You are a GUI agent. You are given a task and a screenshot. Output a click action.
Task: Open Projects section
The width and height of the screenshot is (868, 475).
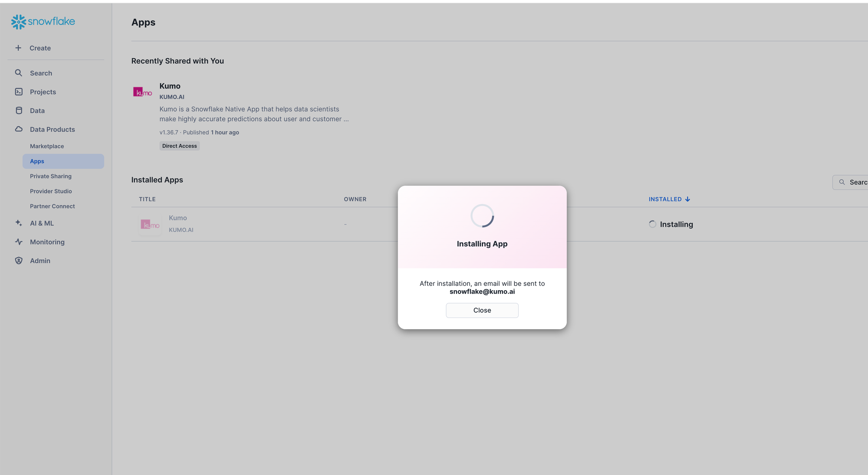[x=43, y=92]
